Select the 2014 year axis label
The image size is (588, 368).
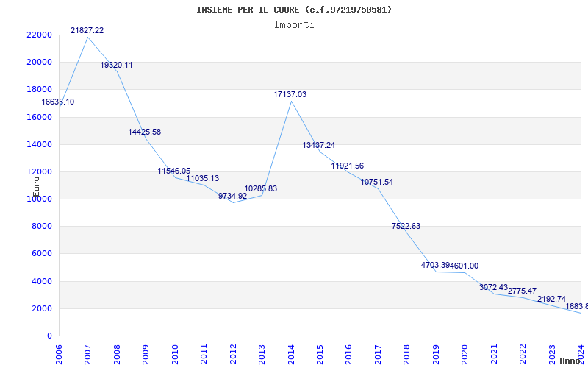click(x=291, y=355)
